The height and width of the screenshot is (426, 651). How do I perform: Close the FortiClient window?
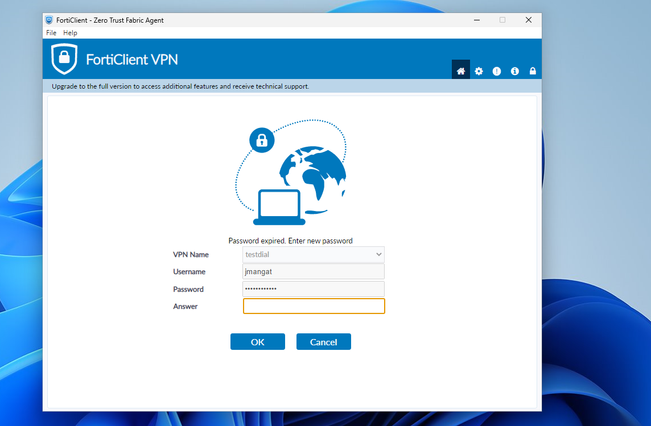529,20
